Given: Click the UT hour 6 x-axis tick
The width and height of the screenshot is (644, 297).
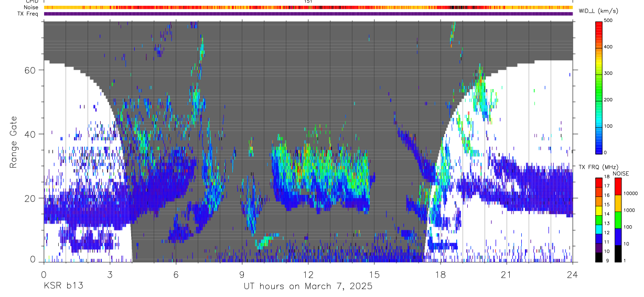Looking at the screenshot, I should click(x=176, y=273).
